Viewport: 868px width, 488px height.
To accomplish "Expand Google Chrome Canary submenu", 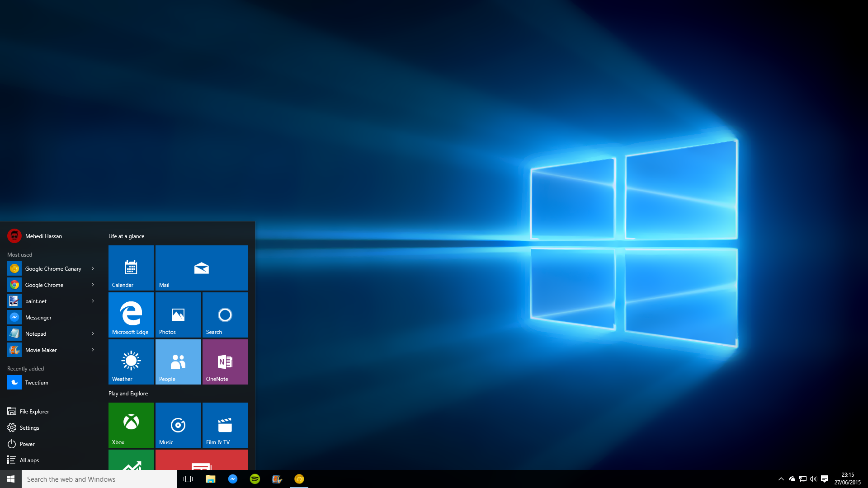I will click(92, 268).
